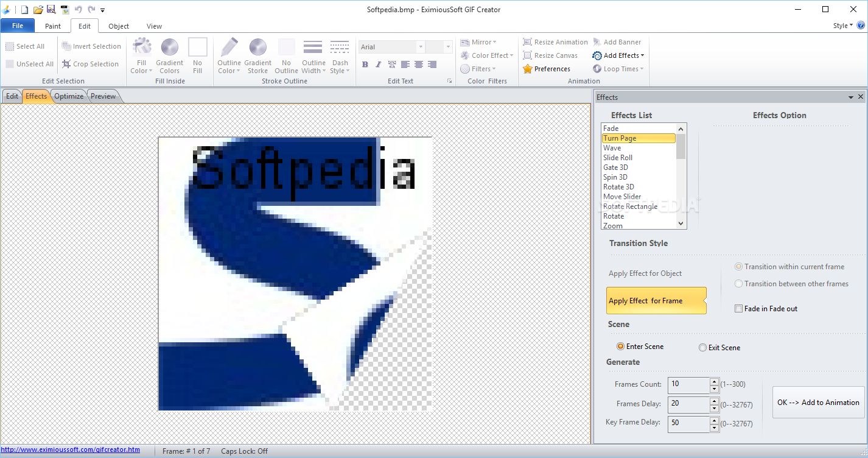Select Wave in the Effects List
Viewport: 868px width, 458px height.
click(x=639, y=148)
